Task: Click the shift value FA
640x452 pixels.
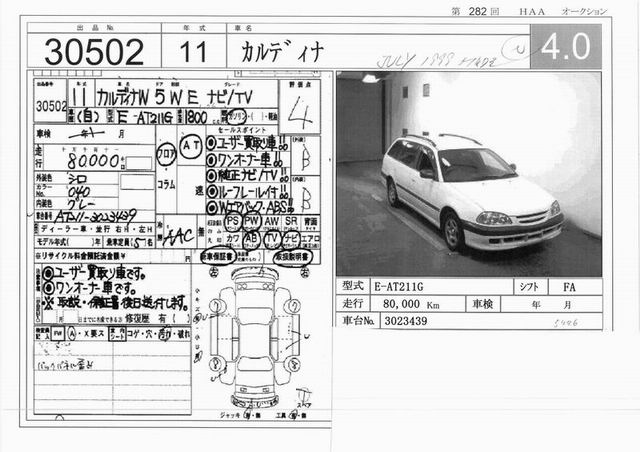Action: click(x=569, y=287)
